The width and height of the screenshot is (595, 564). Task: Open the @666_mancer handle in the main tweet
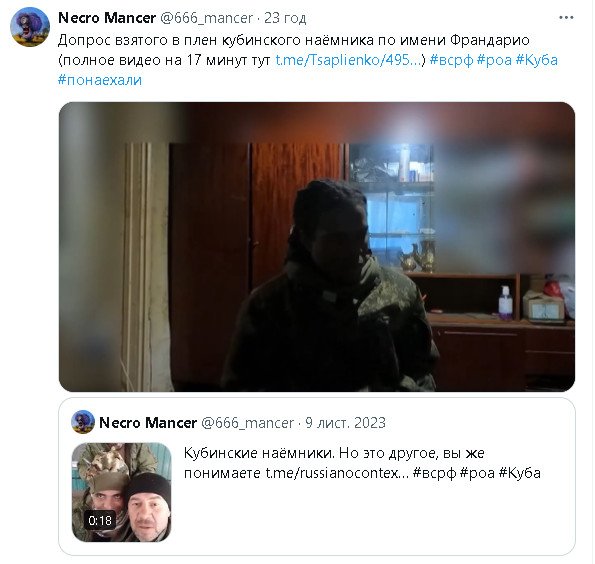tap(206, 18)
